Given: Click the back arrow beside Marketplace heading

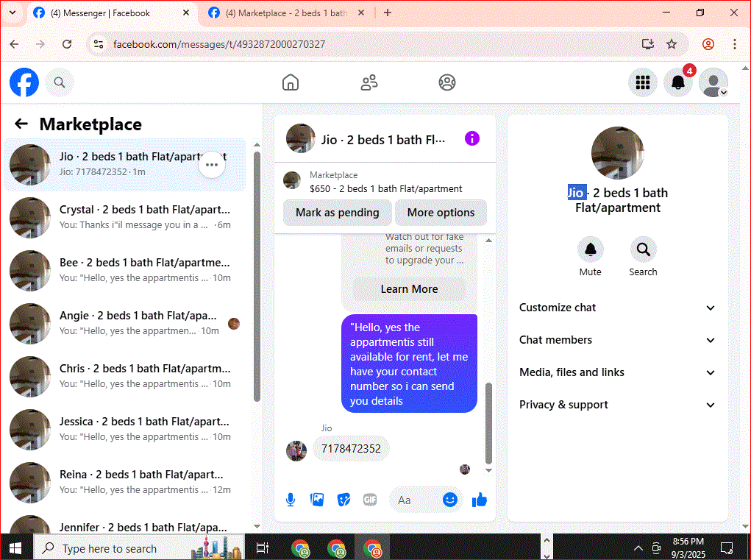Looking at the screenshot, I should pyautogui.click(x=21, y=124).
